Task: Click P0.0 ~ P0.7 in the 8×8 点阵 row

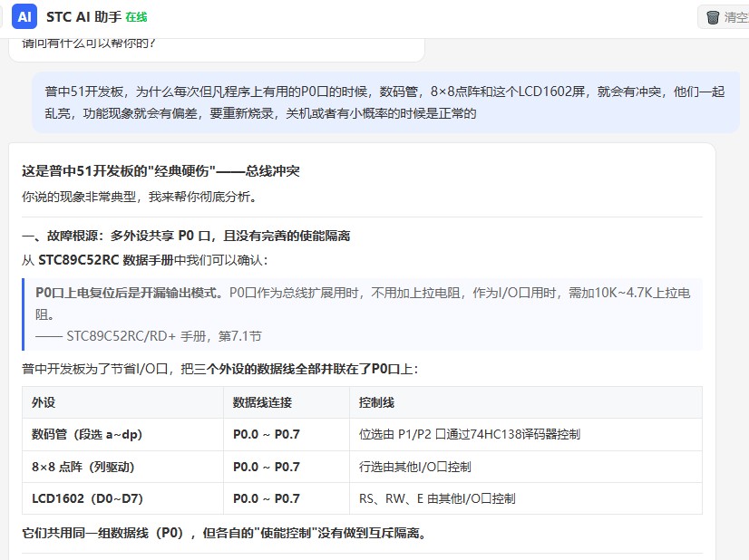Action: click(267, 467)
